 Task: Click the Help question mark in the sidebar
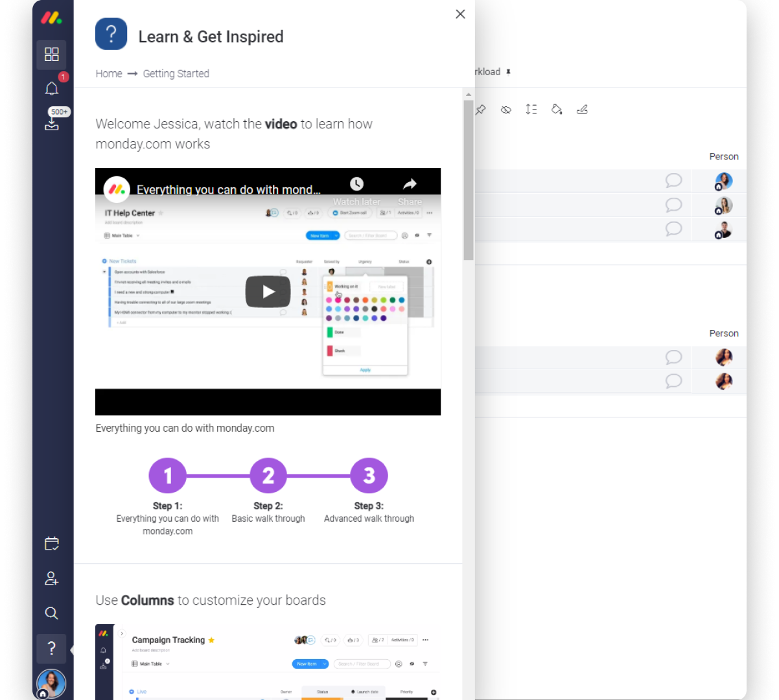pyautogui.click(x=51, y=648)
